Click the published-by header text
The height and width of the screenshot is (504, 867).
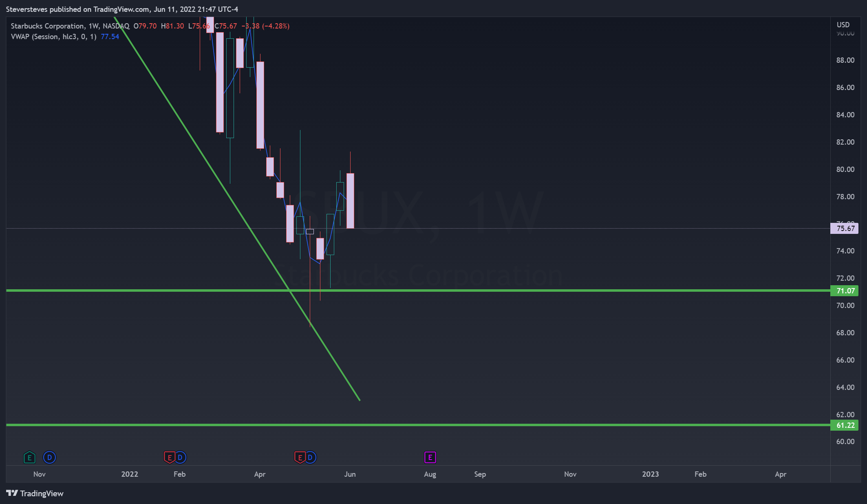(x=122, y=9)
